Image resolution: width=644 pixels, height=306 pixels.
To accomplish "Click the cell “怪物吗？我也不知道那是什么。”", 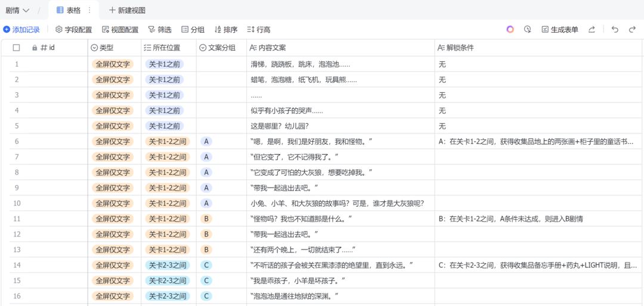I will point(340,218).
